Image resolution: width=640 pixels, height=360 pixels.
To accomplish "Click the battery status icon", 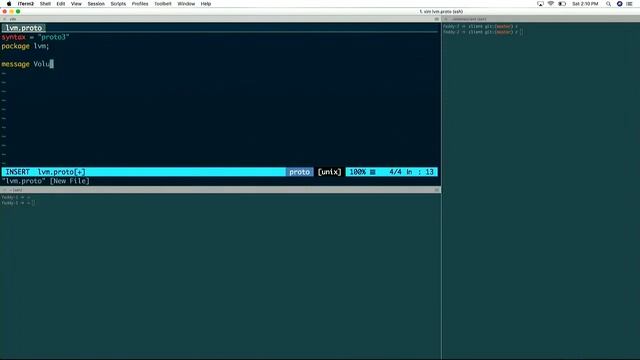I will click(x=562, y=4).
